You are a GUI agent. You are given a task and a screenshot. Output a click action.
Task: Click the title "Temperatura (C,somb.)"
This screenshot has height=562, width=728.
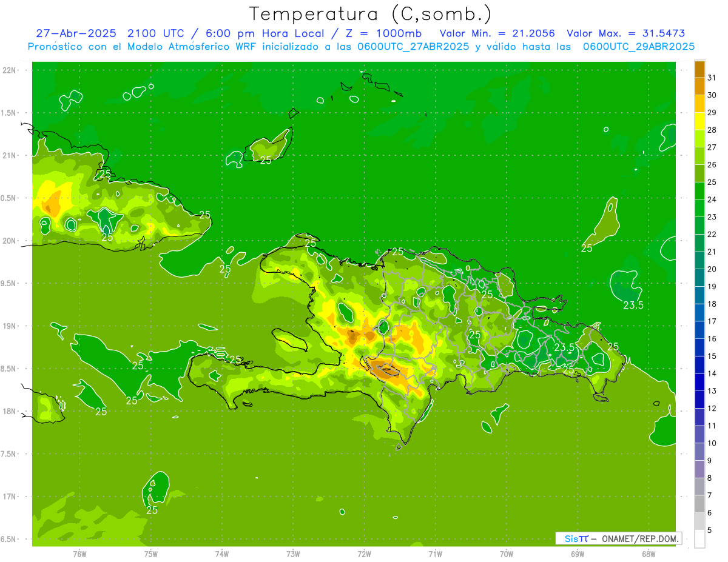371,14
